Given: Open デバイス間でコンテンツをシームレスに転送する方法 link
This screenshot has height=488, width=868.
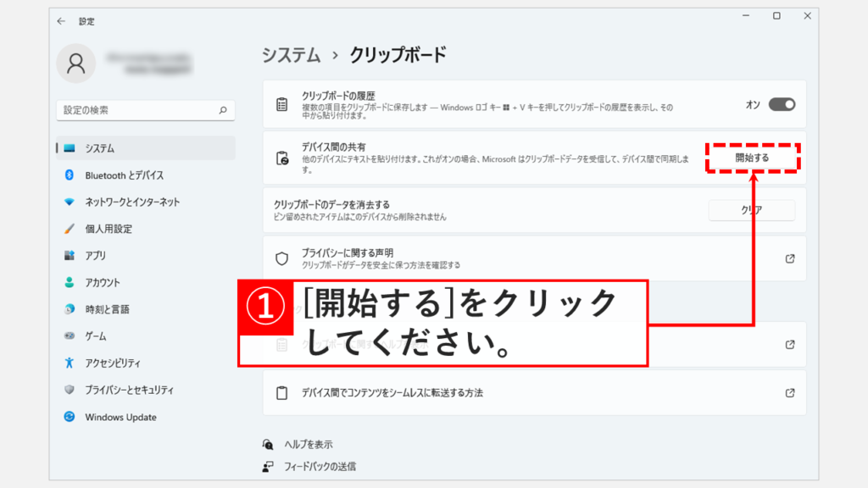Looking at the screenshot, I should click(789, 393).
